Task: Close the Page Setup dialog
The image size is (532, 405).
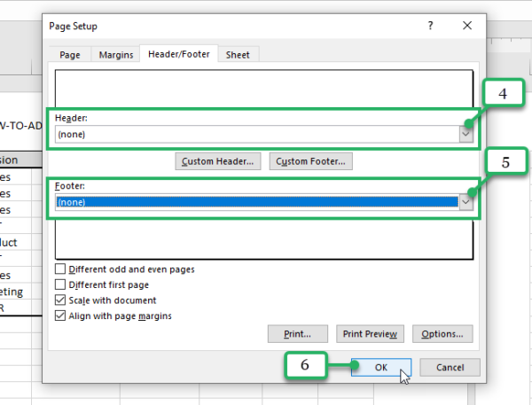Action: [467, 26]
